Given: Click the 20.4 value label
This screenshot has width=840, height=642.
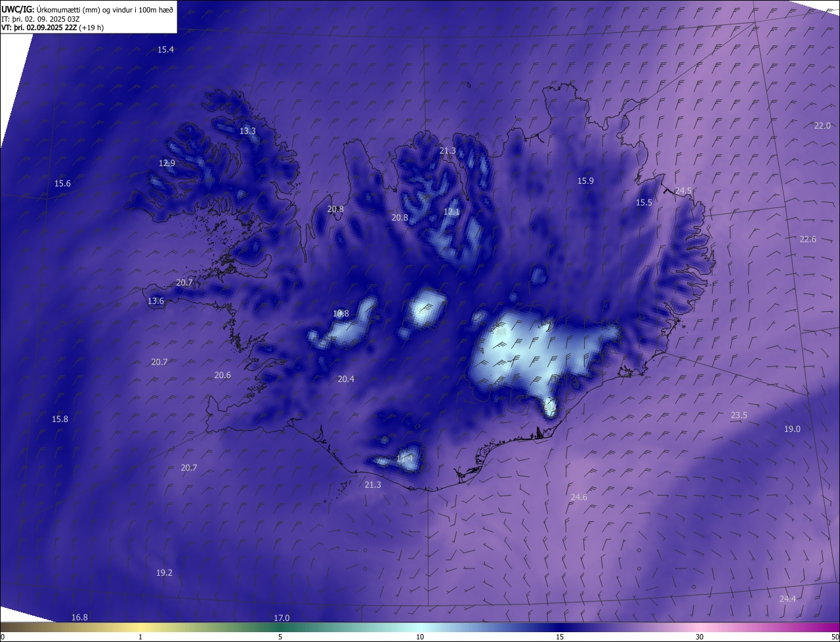Looking at the screenshot, I should [346, 379].
